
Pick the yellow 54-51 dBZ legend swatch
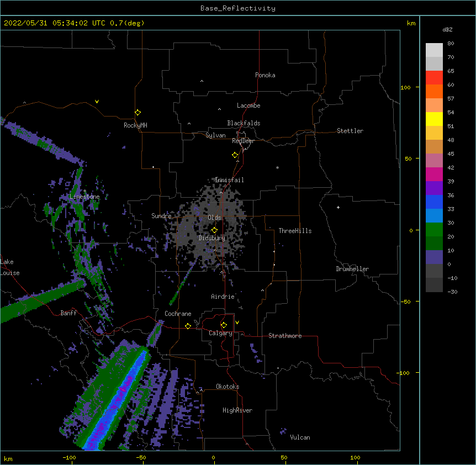pos(434,119)
